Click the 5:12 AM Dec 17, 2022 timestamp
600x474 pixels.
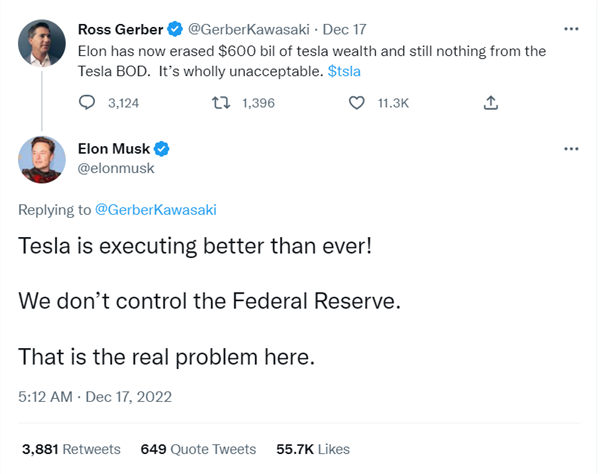coord(95,396)
